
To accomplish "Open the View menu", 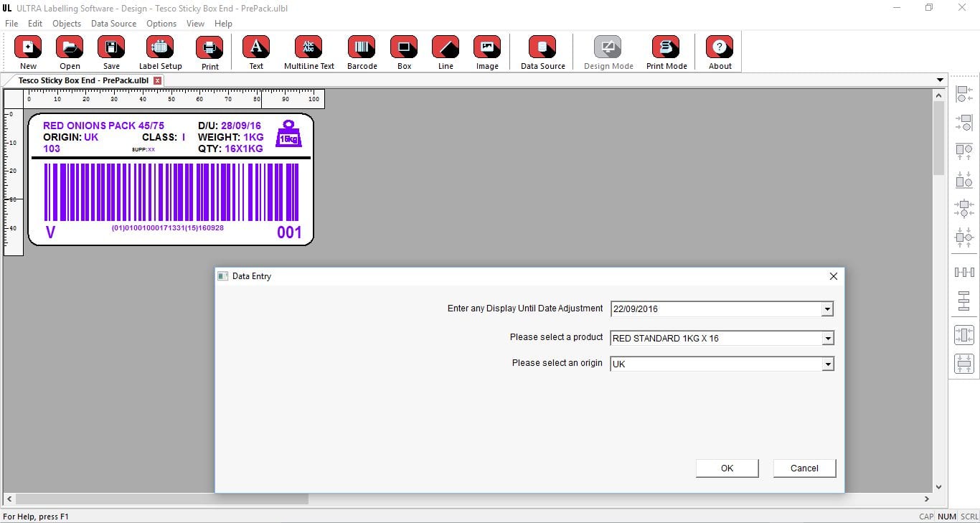I will pos(195,24).
